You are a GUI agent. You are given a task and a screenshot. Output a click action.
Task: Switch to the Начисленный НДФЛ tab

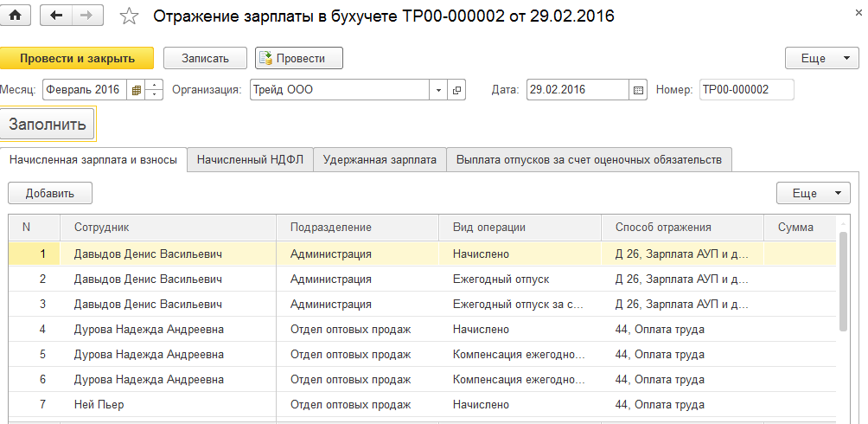[x=250, y=160]
